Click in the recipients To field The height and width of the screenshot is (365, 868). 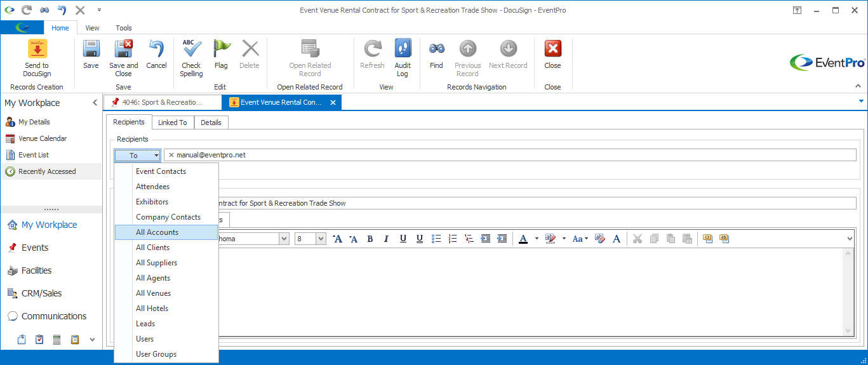[x=510, y=156]
